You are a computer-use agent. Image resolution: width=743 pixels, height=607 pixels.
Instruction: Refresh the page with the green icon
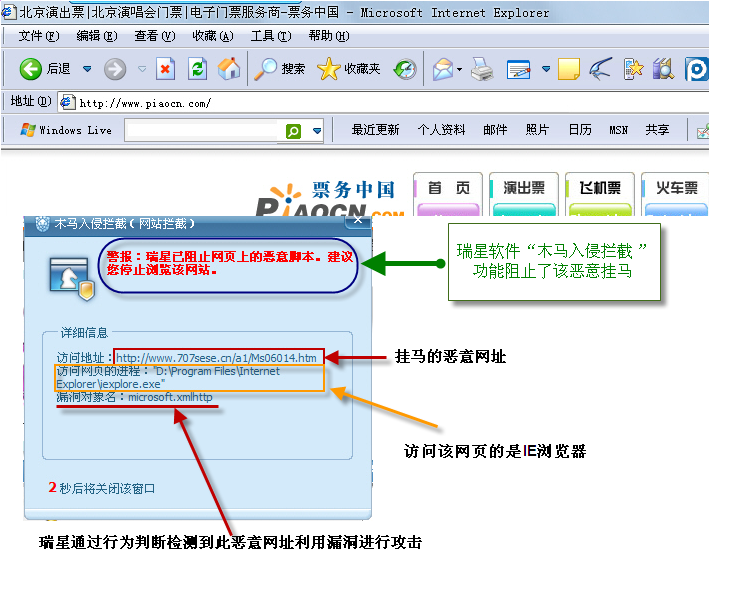[x=198, y=69]
